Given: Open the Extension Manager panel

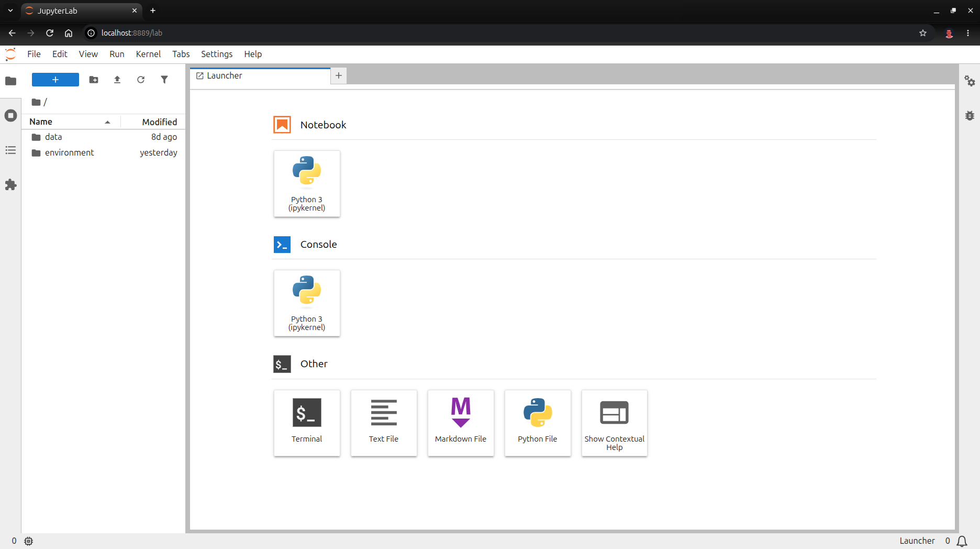Looking at the screenshot, I should [10, 185].
